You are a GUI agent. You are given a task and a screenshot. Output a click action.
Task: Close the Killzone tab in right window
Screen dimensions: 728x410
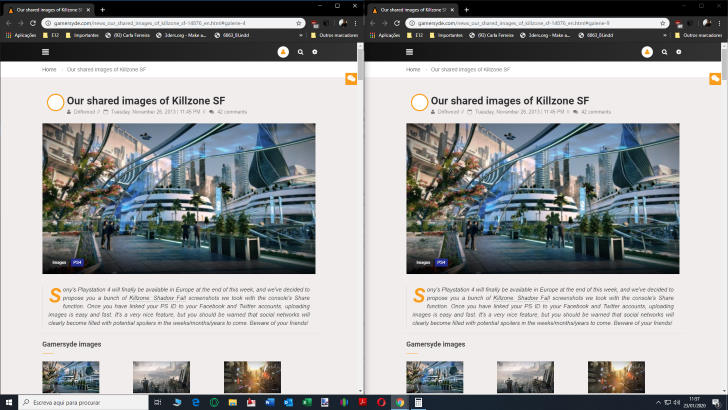pyautogui.click(x=452, y=9)
